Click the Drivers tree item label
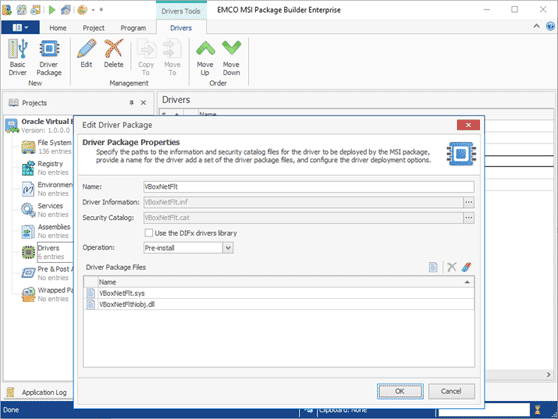The width and height of the screenshot is (558, 419). pos(48,248)
